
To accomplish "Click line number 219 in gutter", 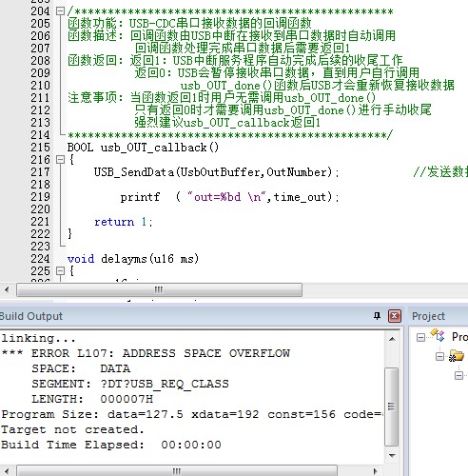I will 40,197.
